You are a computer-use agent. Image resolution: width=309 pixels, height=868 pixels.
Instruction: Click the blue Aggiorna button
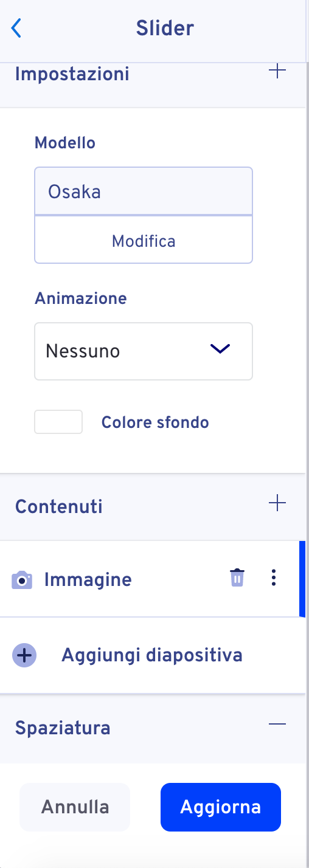coord(221,807)
